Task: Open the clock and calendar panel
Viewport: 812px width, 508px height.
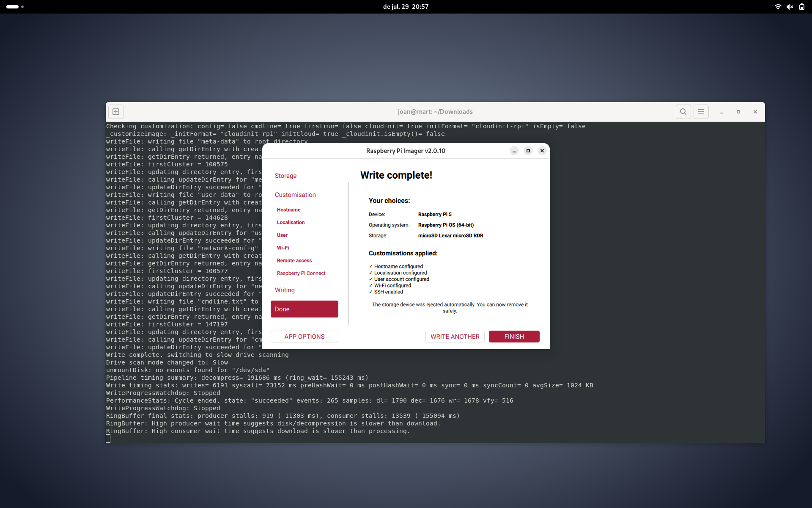Action: 406,7
